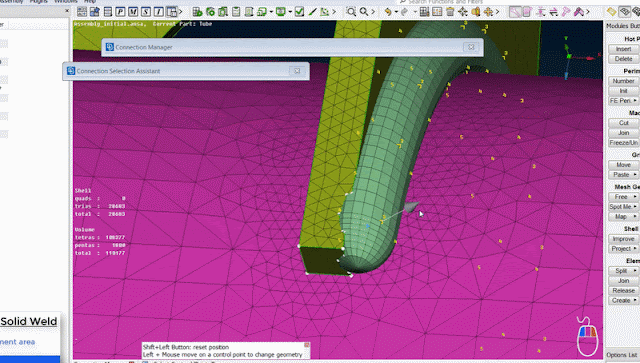
Task: Click the S toolbar button
Action: coord(146,12)
